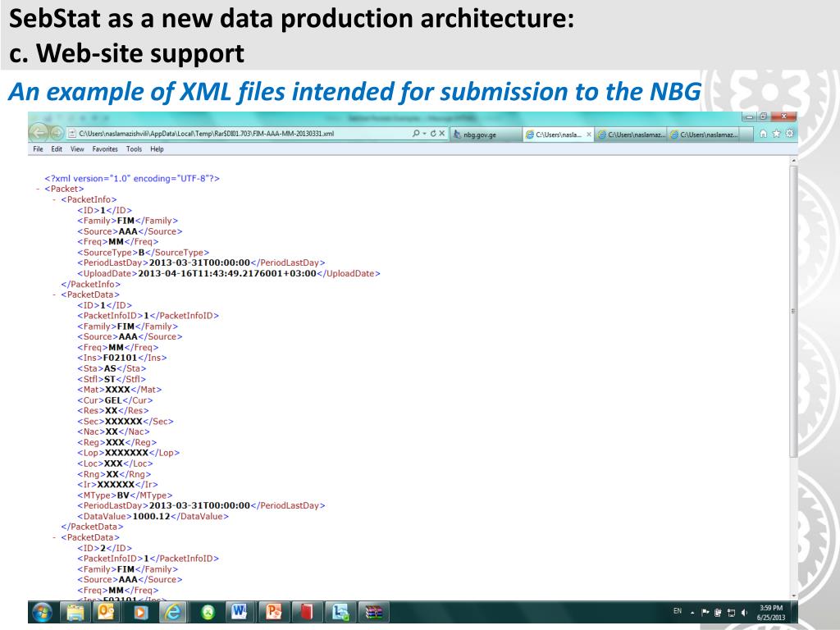The height and width of the screenshot is (630, 840).
Task: Click the vertical scrollbar thumb
Action: (793, 311)
